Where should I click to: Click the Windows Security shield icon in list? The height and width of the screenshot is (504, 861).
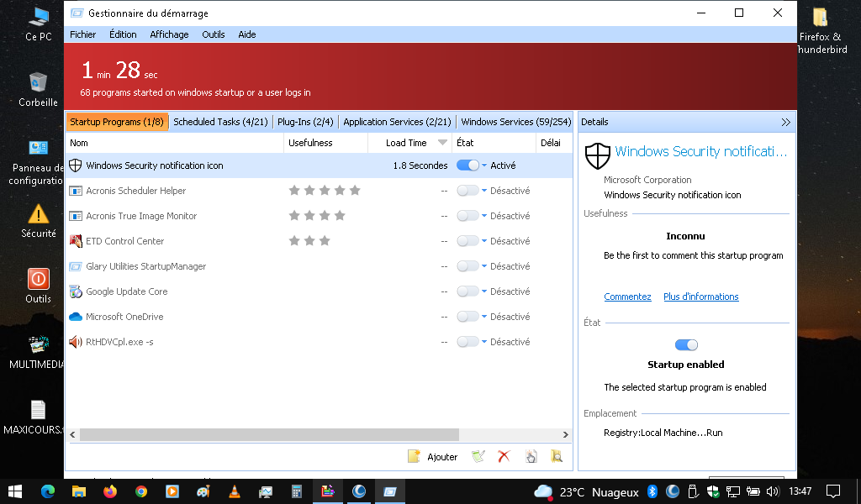75,165
